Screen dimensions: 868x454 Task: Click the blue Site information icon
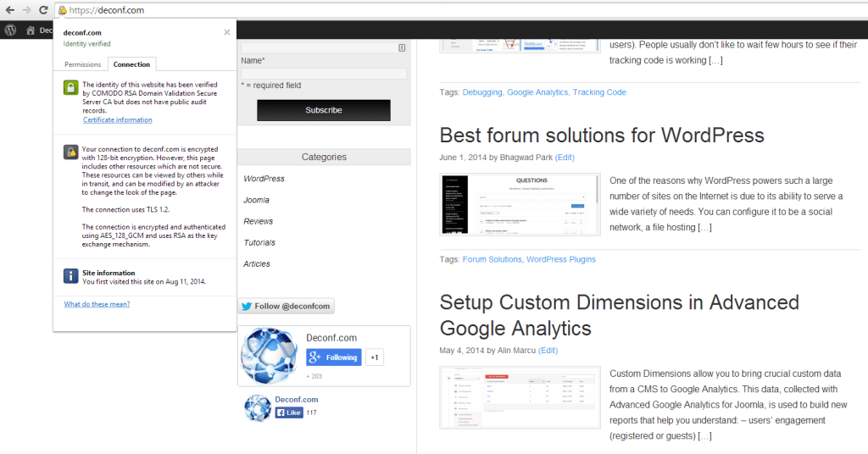[x=71, y=275]
